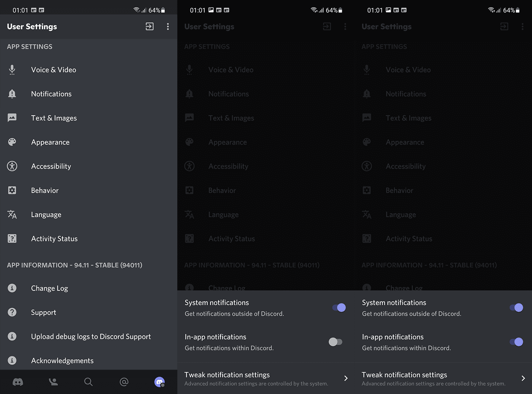This screenshot has height=394, width=532.
Task: Select the Voice & Video microphone icon
Action: coord(12,70)
